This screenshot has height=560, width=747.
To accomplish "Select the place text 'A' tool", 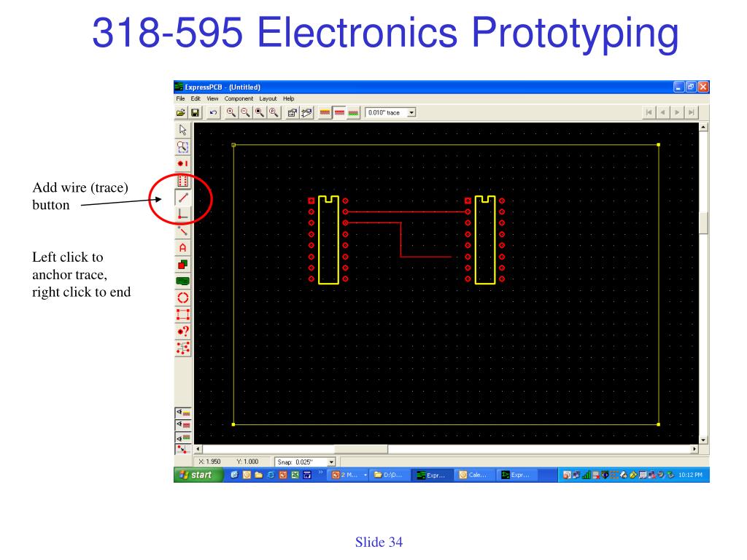I will click(183, 248).
